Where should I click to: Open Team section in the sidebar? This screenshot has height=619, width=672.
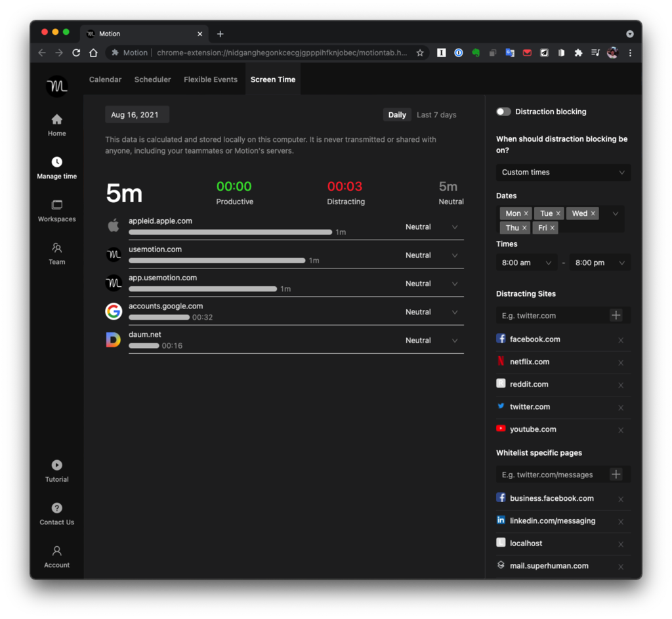point(56,254)
